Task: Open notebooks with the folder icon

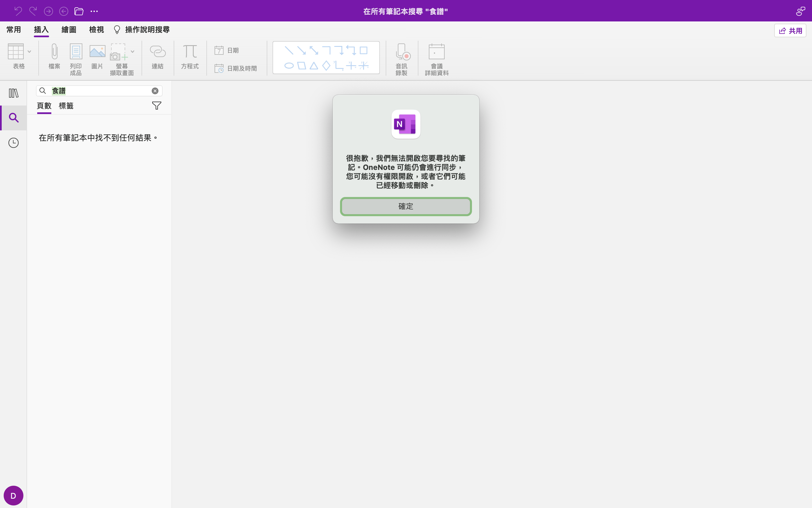Action: point(79,11)
